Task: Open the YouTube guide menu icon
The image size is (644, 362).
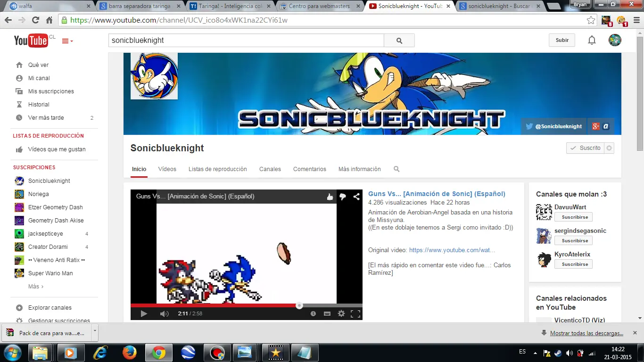Action: [67, 41]
